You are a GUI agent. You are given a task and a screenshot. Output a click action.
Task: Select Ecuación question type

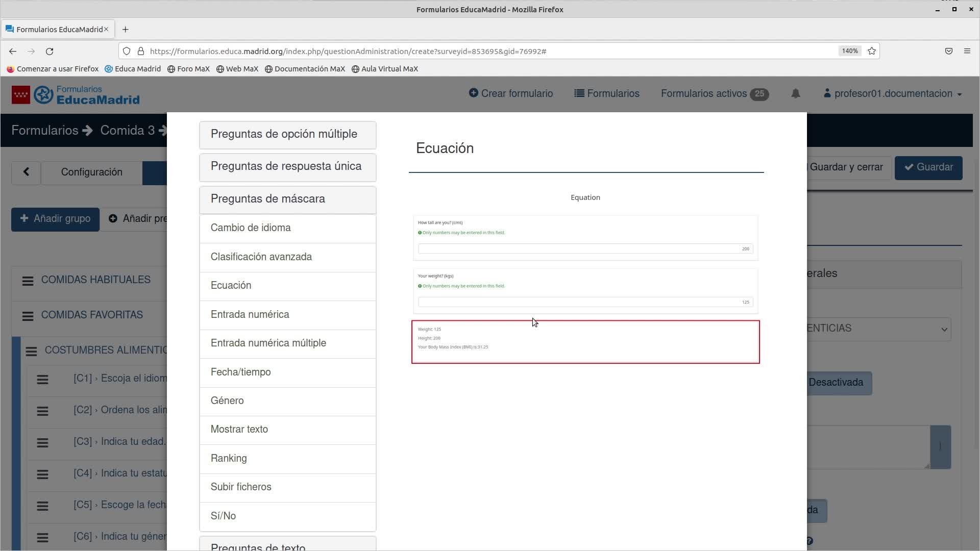(287, 286)
